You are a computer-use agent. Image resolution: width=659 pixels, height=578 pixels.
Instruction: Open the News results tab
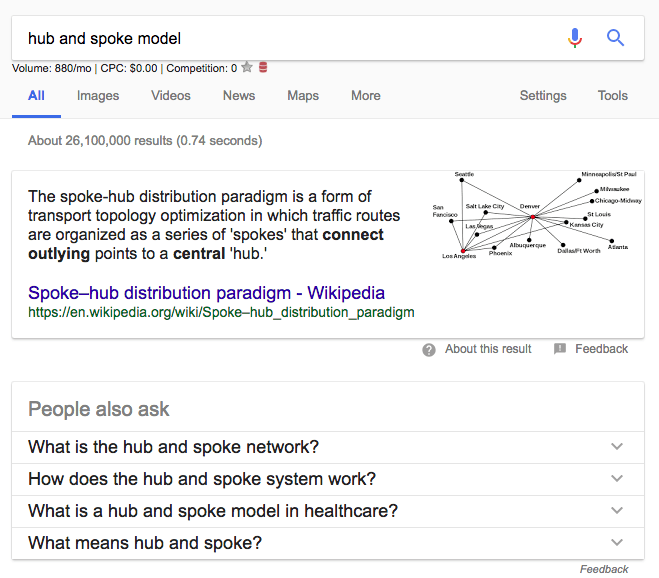[239, 96]
